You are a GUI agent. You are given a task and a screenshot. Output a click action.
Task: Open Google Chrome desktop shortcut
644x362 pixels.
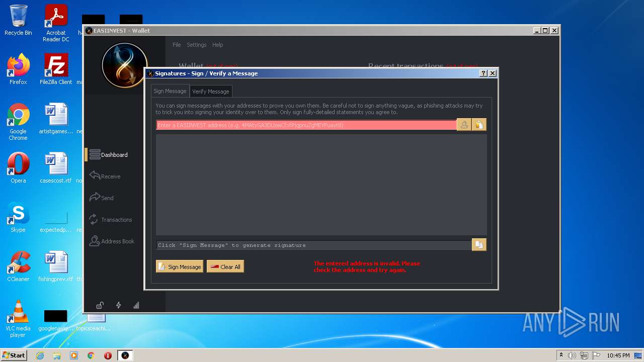click(x=18, y=122)
